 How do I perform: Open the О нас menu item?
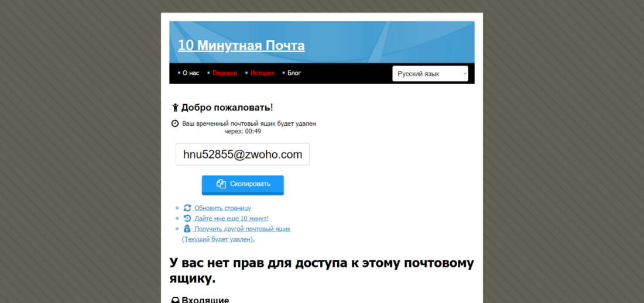[191, 73]
